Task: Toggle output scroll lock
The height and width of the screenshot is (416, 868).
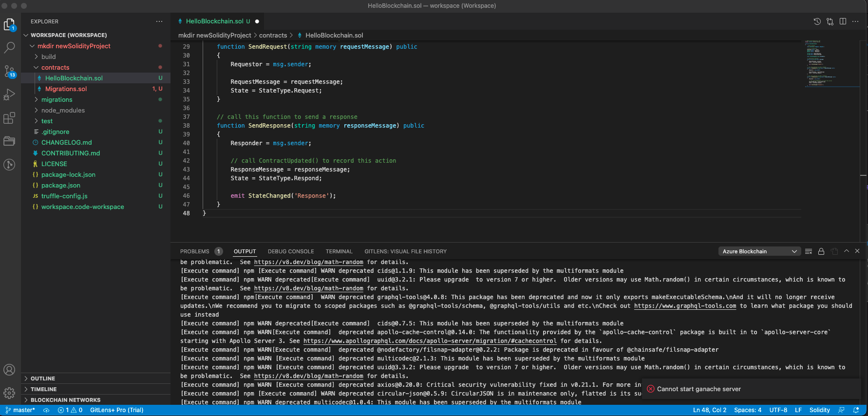Action: [x=821, y=251]
